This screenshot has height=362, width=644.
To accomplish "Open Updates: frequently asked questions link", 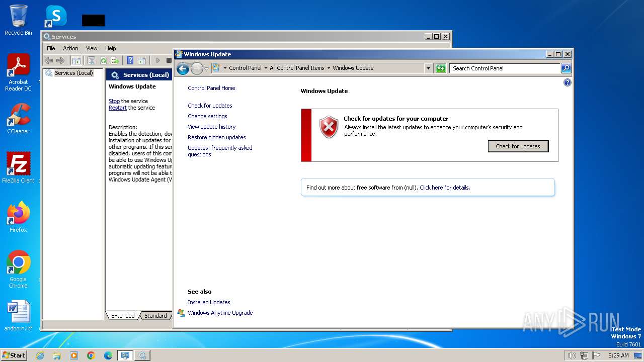I will (220, 151).
